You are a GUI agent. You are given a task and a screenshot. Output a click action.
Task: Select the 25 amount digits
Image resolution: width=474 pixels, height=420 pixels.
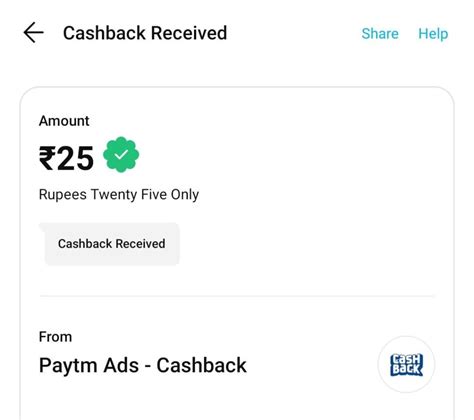[75, 158]
